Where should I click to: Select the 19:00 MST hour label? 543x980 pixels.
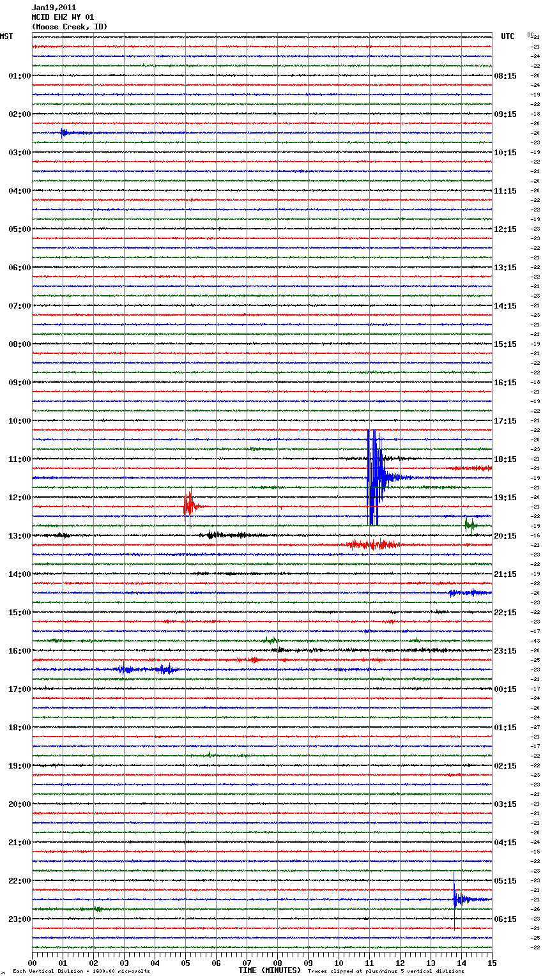pyautogui.click(x=19, y=766)
